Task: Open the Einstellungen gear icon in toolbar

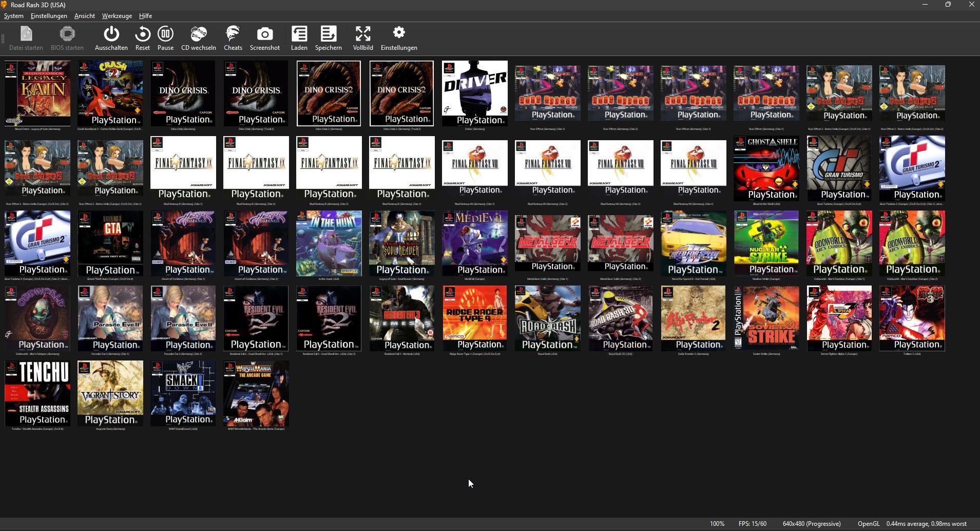Action: click(399, 33)
